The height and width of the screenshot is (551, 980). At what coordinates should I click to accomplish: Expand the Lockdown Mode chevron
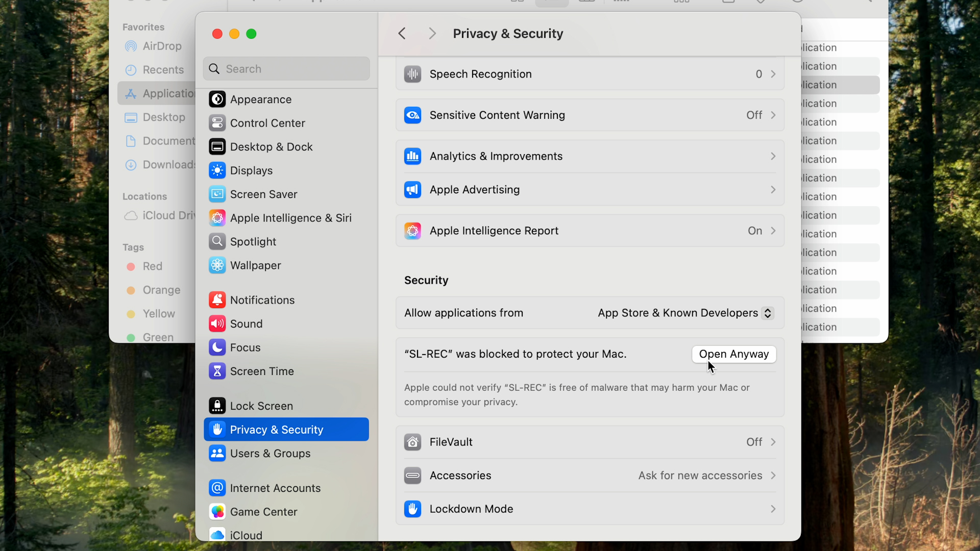tap(773, 509)
